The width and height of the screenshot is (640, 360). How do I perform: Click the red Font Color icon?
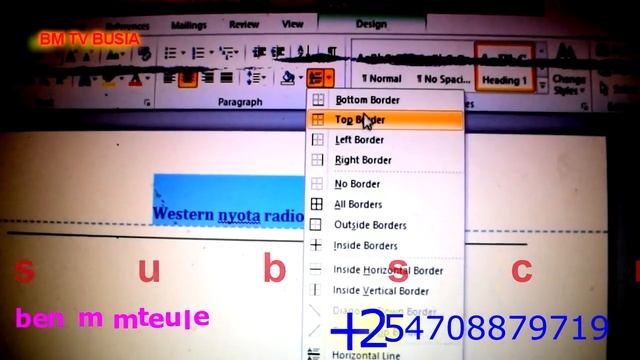pyautogui.click(x=136, y=80)
